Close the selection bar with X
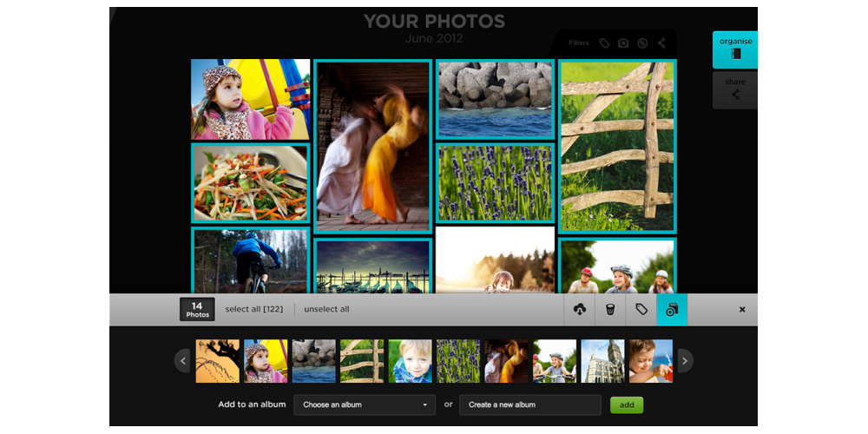Image resolution: width=868 pixels, height=434 pixels. pyautogui.click(x=742, y=310)
